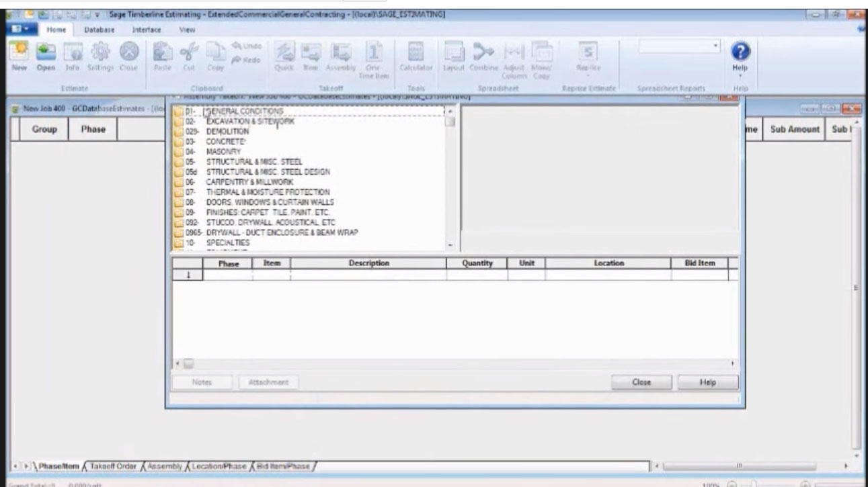This screenshot has width=868, height=487.
Task: Open the Spreadsheet Reports dropdown
Action: pyautogui.click(x=715, y=46)
